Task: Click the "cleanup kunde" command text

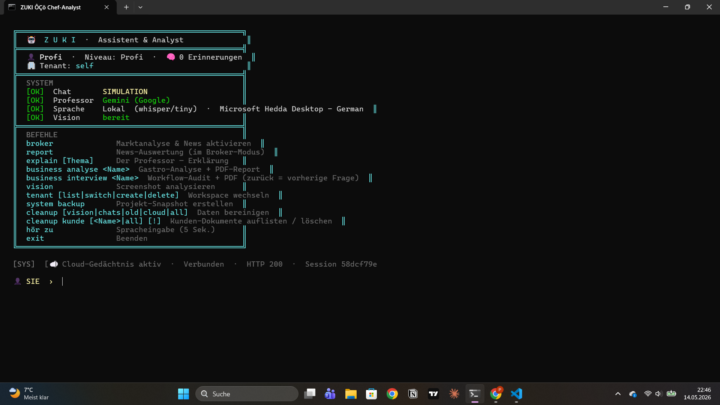Action: tap(55, 221)
